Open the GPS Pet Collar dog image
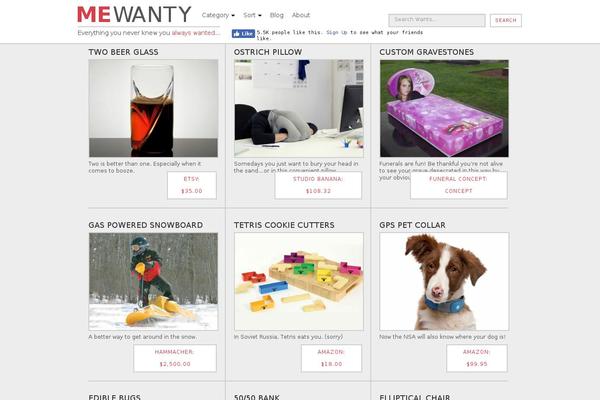 (x=444, y=281)
